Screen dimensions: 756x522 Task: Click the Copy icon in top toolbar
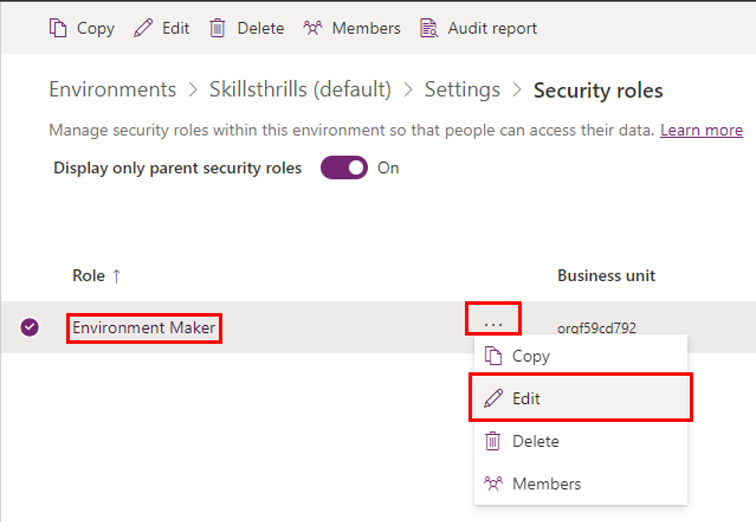pos(58,28)
